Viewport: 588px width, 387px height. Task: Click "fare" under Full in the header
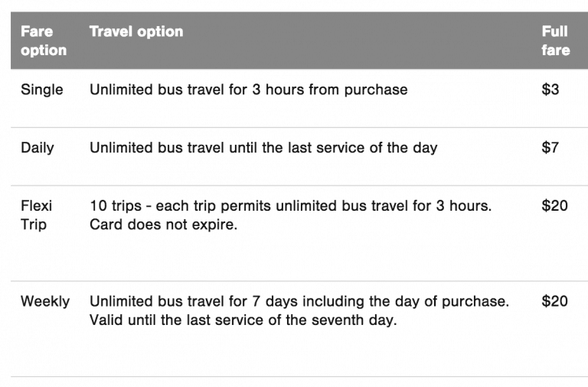click(555, 51)
